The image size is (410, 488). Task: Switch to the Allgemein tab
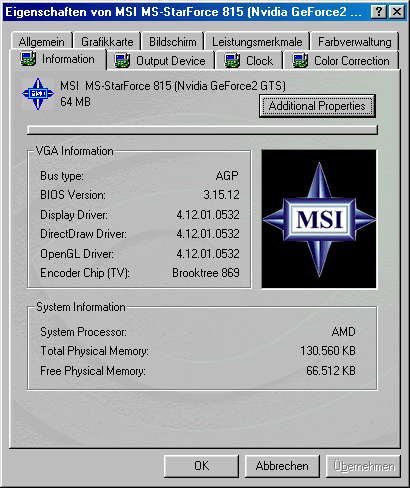42,42
